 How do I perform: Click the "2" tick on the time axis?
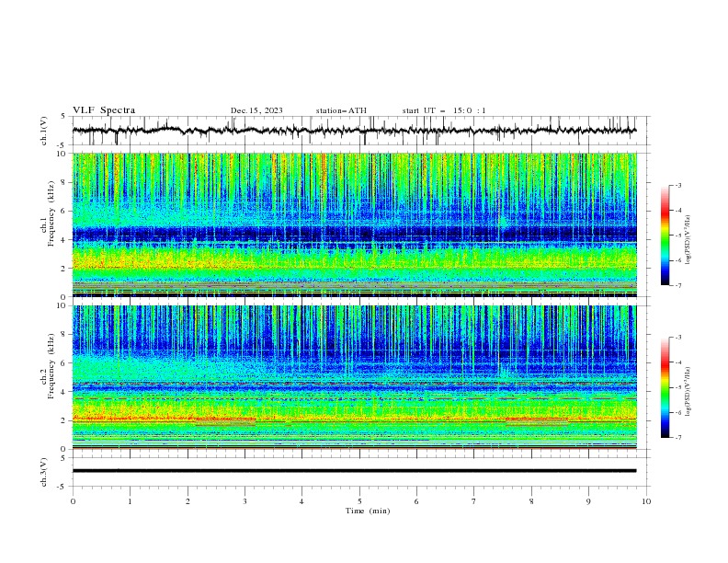188,501
